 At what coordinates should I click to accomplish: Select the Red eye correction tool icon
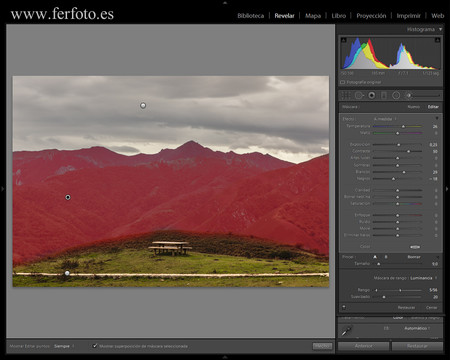tap(371, 96)
